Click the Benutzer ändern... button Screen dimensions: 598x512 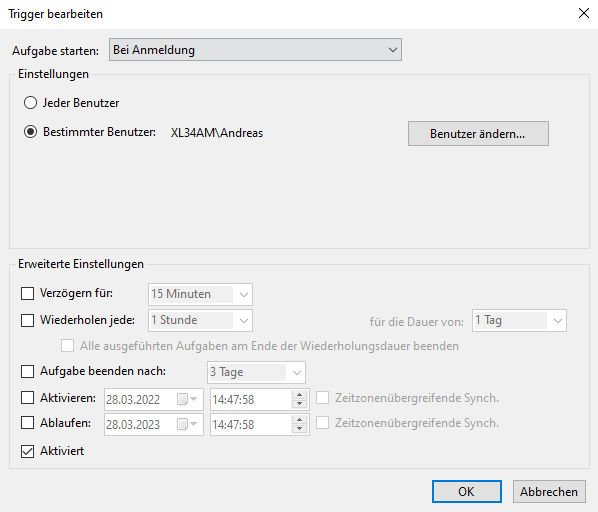pyautogui.click(x=478, y=134)
